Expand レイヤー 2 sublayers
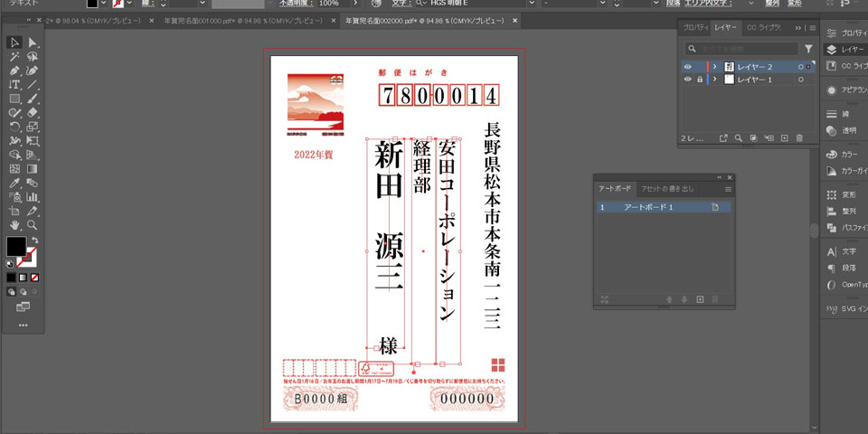The width and height of the screenshot is (868, 434). pyautogui.click(x=714, y=67)
